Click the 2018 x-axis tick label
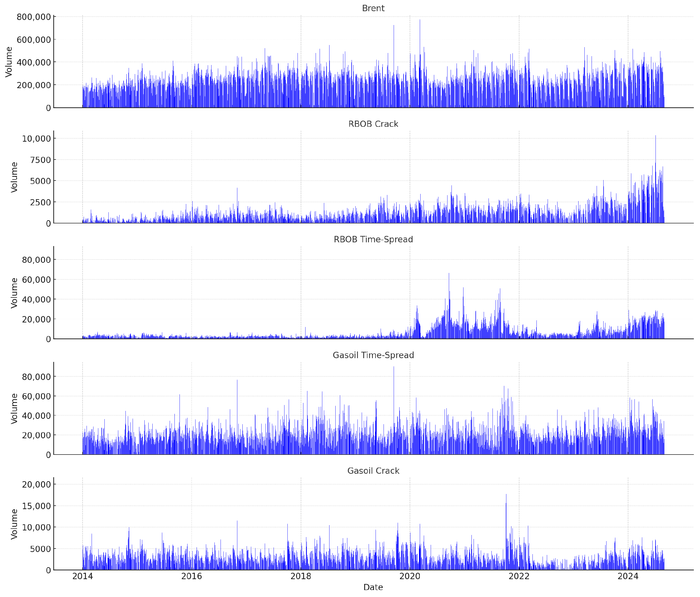 coord(301,576)
